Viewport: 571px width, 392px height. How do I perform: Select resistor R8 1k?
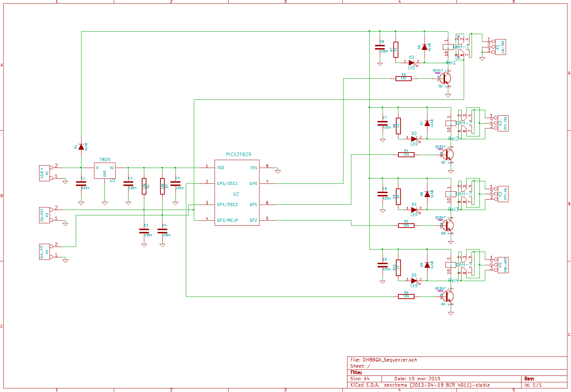point(398,126)
